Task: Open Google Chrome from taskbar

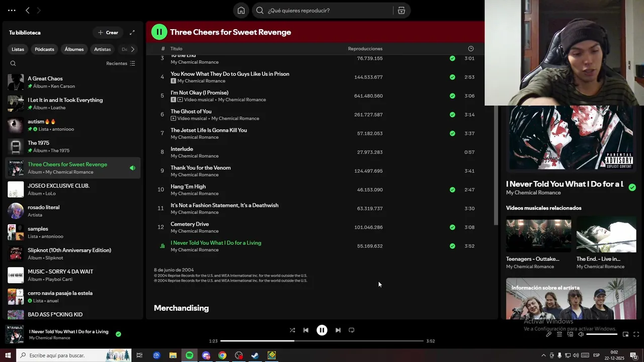Action: coord(222,355)
